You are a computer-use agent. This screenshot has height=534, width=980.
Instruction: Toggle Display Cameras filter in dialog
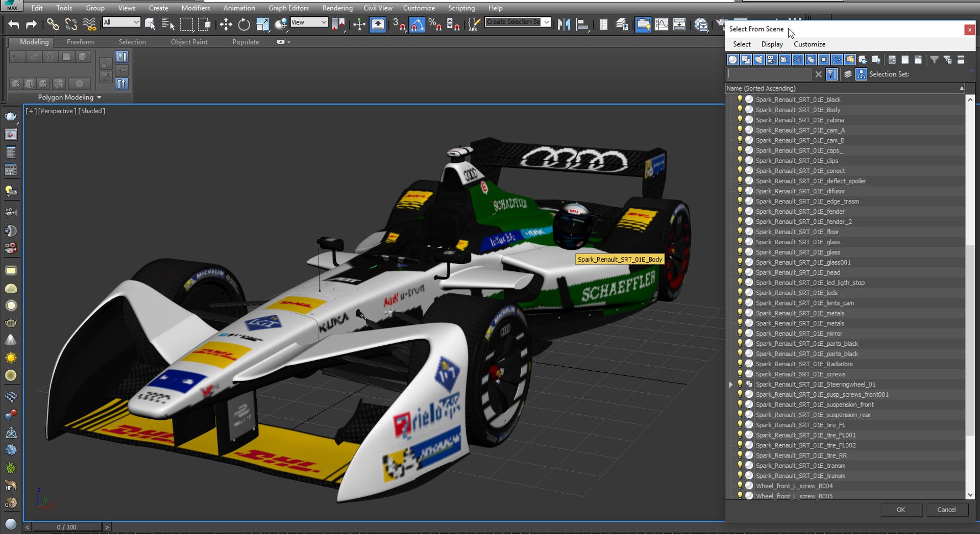pos(772,60)
